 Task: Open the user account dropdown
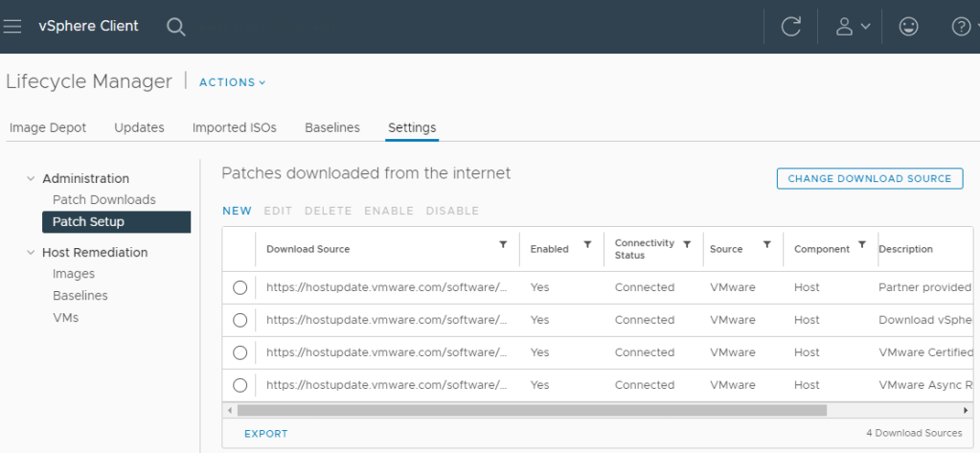[853, 27]
